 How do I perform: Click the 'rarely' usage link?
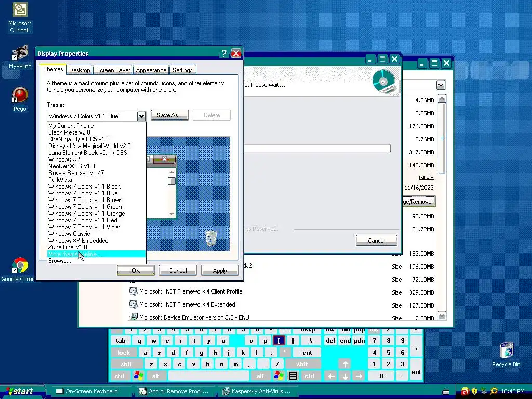[x=426, y=177]
